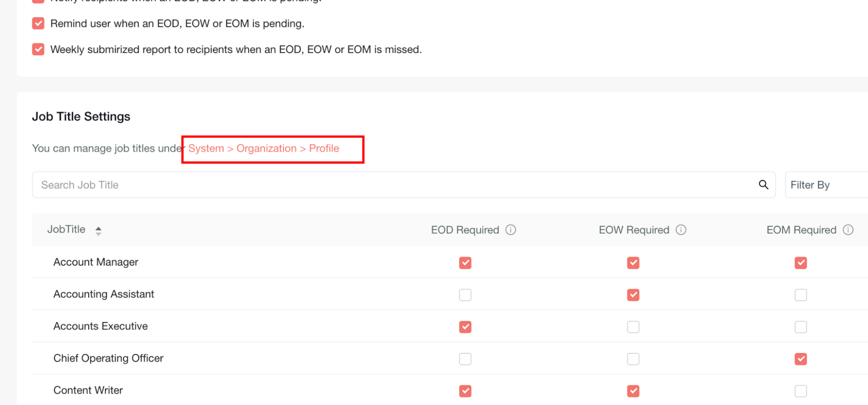The width and height of the screenshot is (868, 405).
Task: Uncheck EOD Required for Account Manager
Action: click(x=465, y=263)
